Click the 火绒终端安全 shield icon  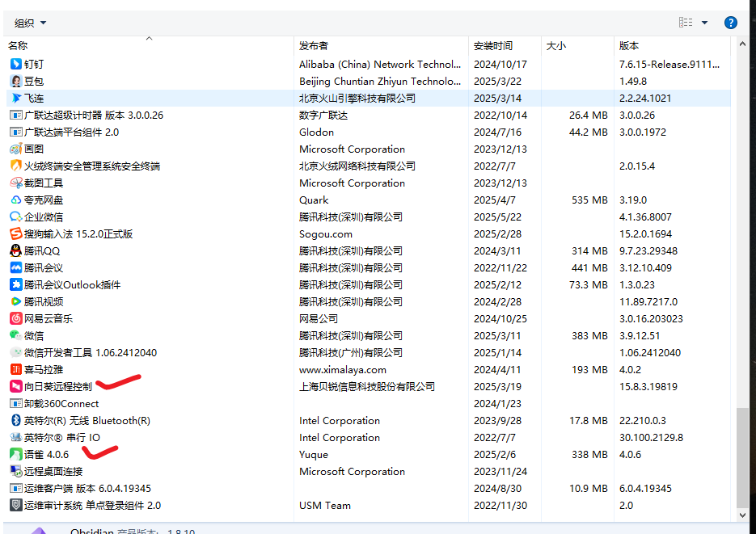coord(16,166)
